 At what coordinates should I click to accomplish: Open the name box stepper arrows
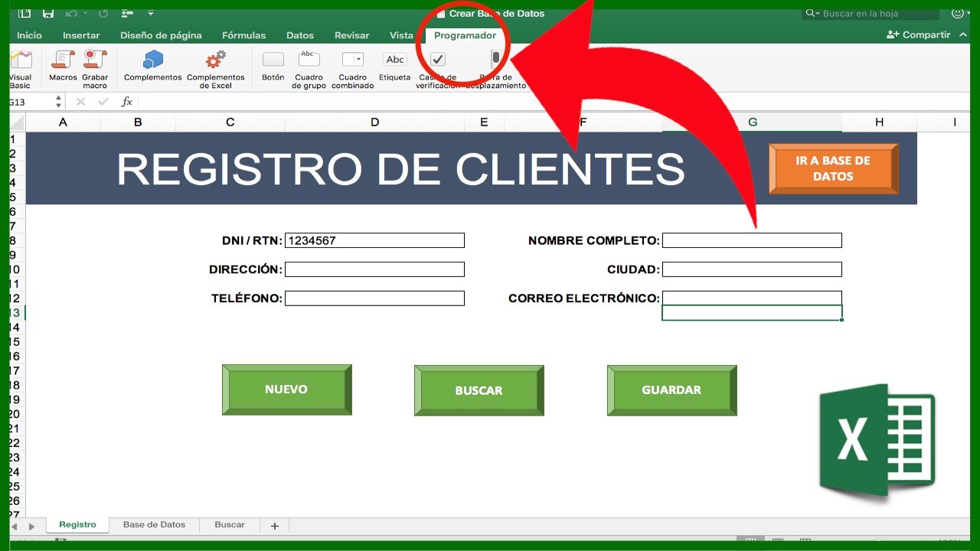59,101
